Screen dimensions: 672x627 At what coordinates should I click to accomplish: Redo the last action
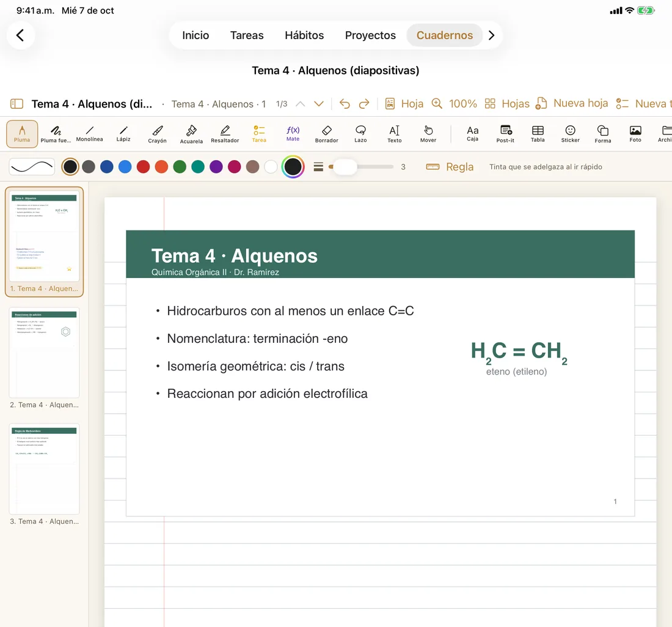coord(364,104)
